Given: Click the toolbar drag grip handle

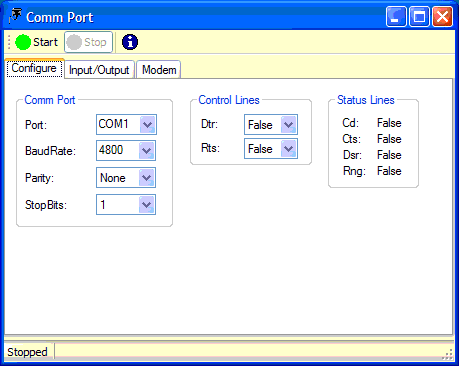Looking at the screenshot, I should point(9,42).
